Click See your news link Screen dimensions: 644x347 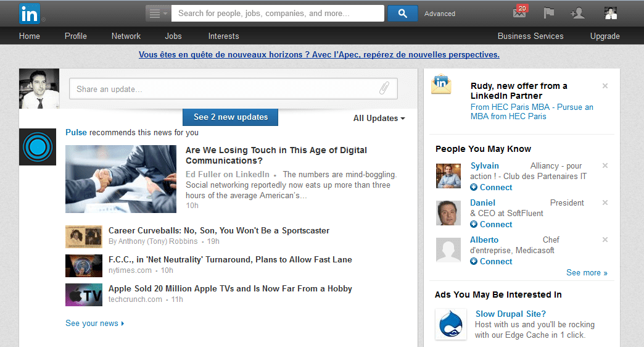[94, 324]
